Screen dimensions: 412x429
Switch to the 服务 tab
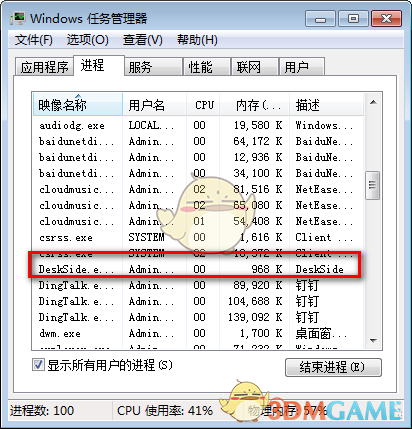click(153, 67)
